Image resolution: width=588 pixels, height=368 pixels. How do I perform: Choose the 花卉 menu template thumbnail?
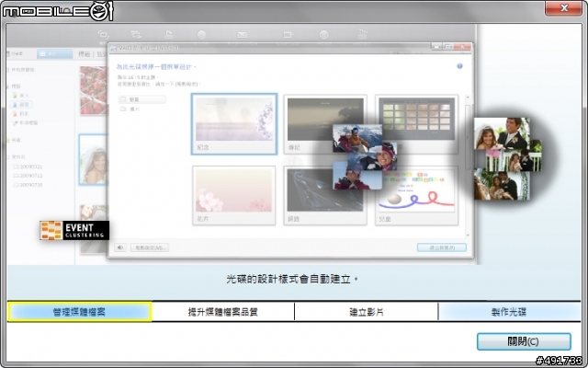click(234, 195)
